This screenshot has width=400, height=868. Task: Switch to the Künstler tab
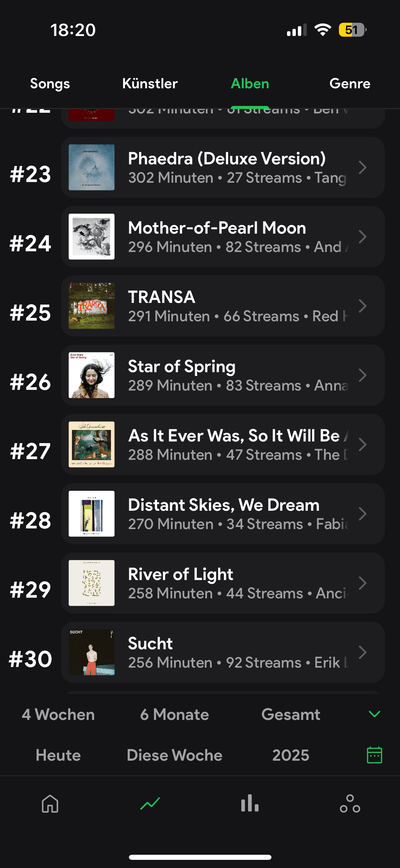click(150, 84)
